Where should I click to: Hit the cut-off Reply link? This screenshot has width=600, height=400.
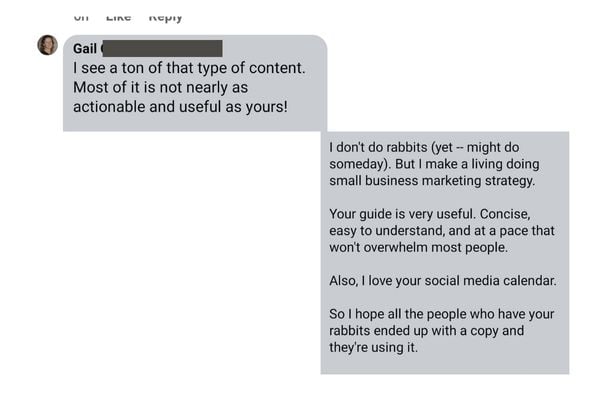point(165,16)
